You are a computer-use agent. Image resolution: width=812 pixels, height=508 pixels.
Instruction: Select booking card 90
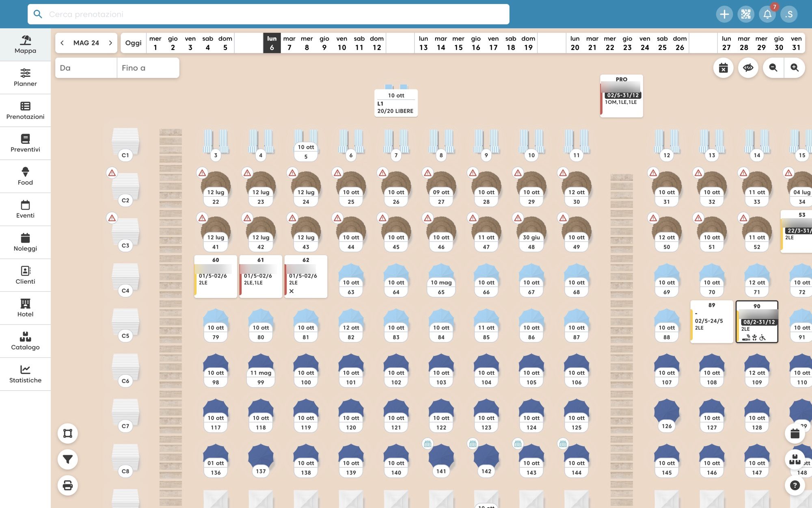coord(757,322)
